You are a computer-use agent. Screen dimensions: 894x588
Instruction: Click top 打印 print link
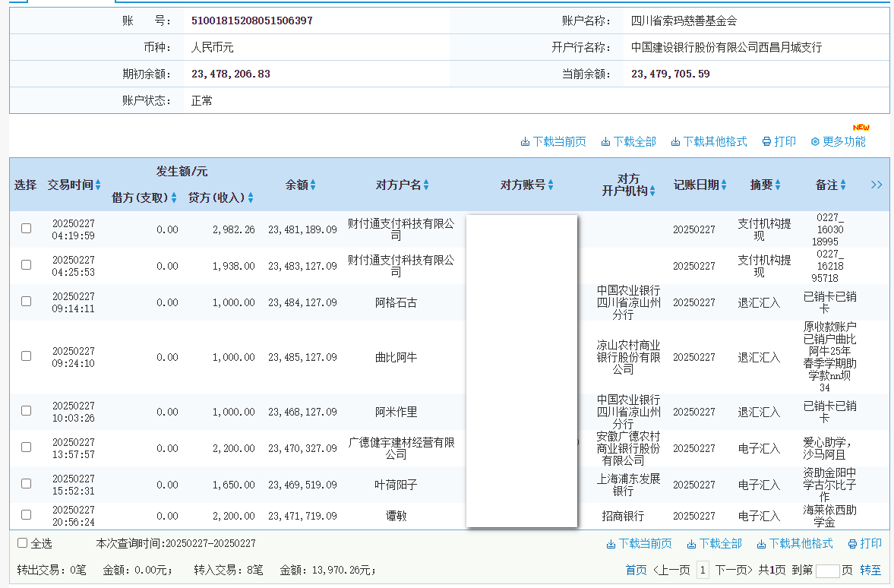coord(779,141)
